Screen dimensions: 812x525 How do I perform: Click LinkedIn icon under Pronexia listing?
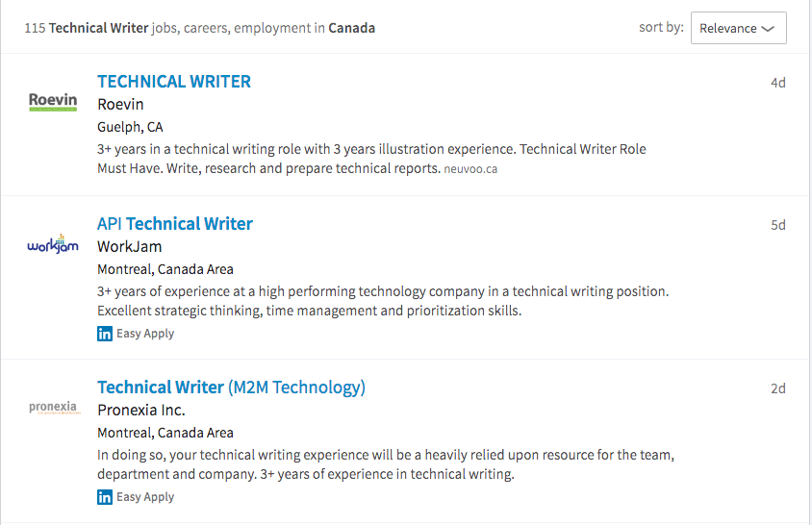[105, 497]
